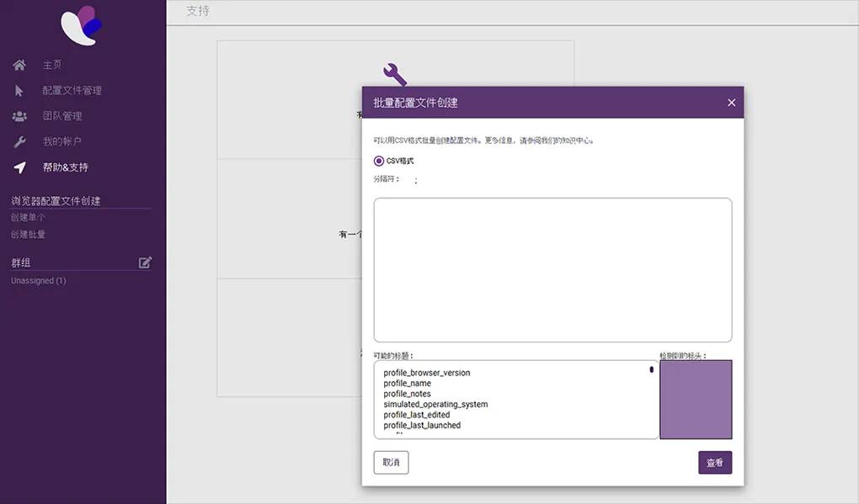
Task: Click the cursor icon for profile management
Action: click(x=19, y=91)
